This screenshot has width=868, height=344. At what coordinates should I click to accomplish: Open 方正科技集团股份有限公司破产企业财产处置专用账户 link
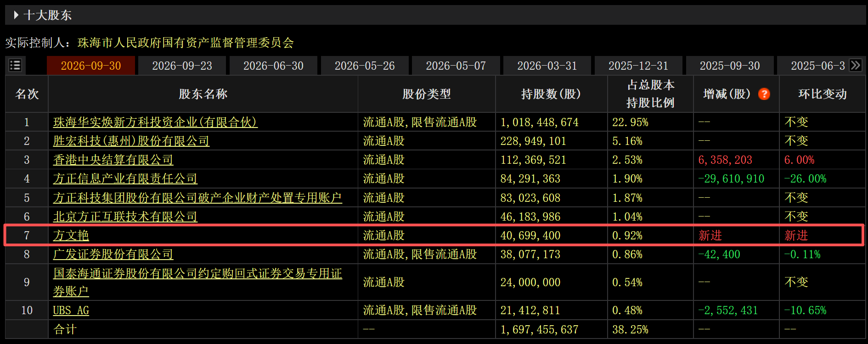[x=197, y=198]
